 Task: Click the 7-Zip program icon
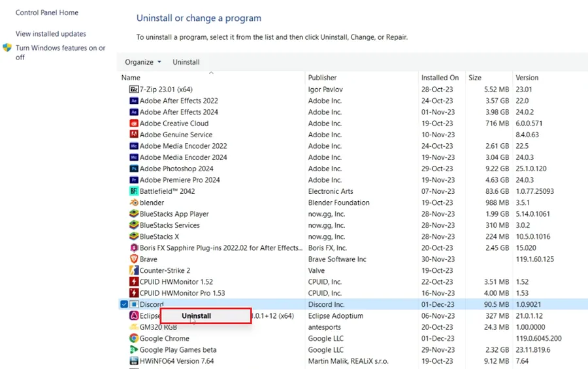[x=134, y=89]
